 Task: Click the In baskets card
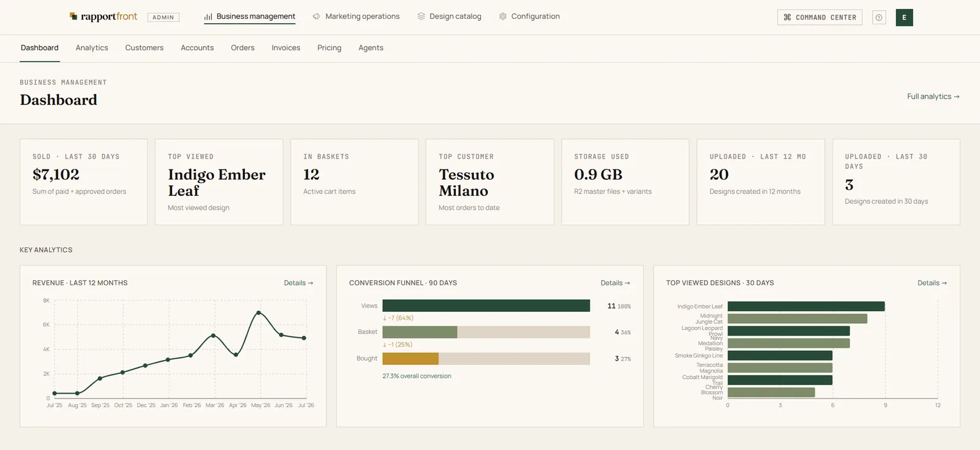tap(354, 182)
